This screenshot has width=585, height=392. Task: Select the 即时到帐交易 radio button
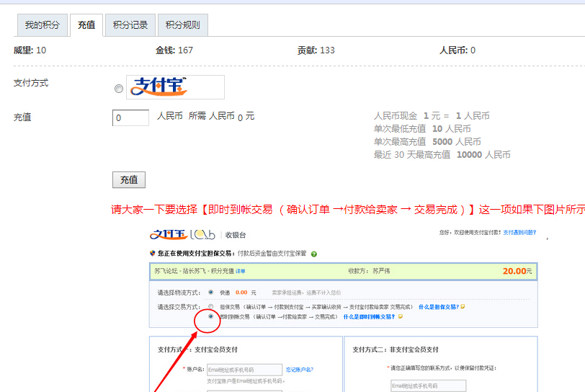click(210, 316)
